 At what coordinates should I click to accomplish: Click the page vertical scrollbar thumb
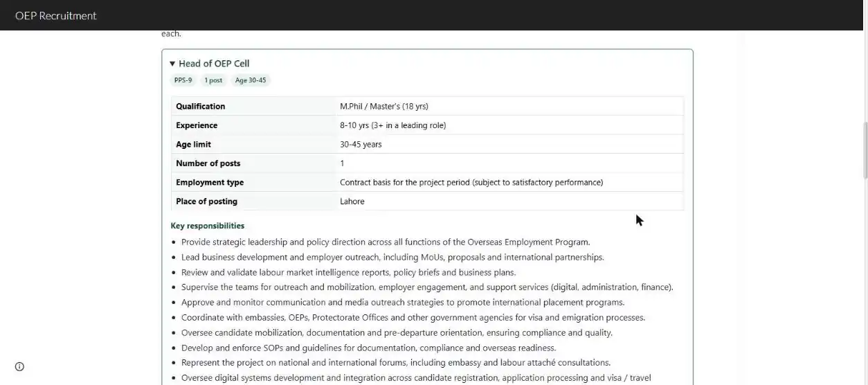(x=865, y=150)
